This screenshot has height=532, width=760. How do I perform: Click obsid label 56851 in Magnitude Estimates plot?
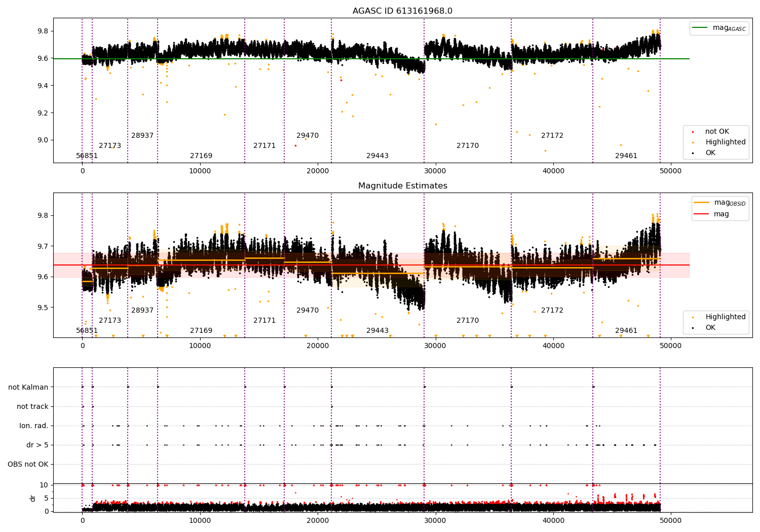click(87, 331)
